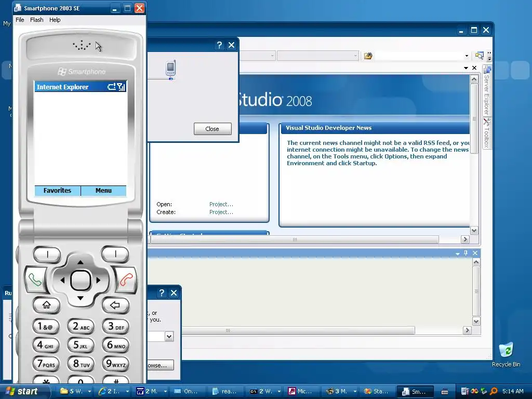
Task: Click the Windows Start button
Action: pyautogui.click(x=22, y=391)
